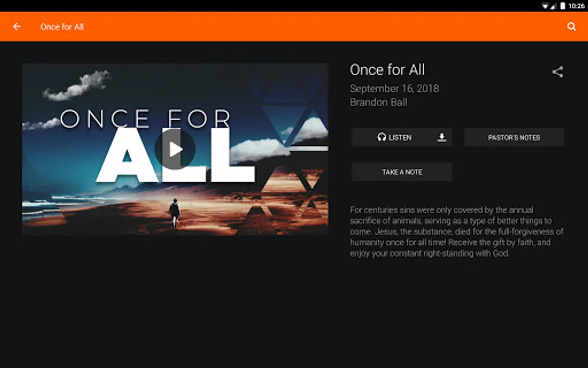The image size is (588, 368).
Task: Open search with the magnifier icon
Action: (571, 27)
